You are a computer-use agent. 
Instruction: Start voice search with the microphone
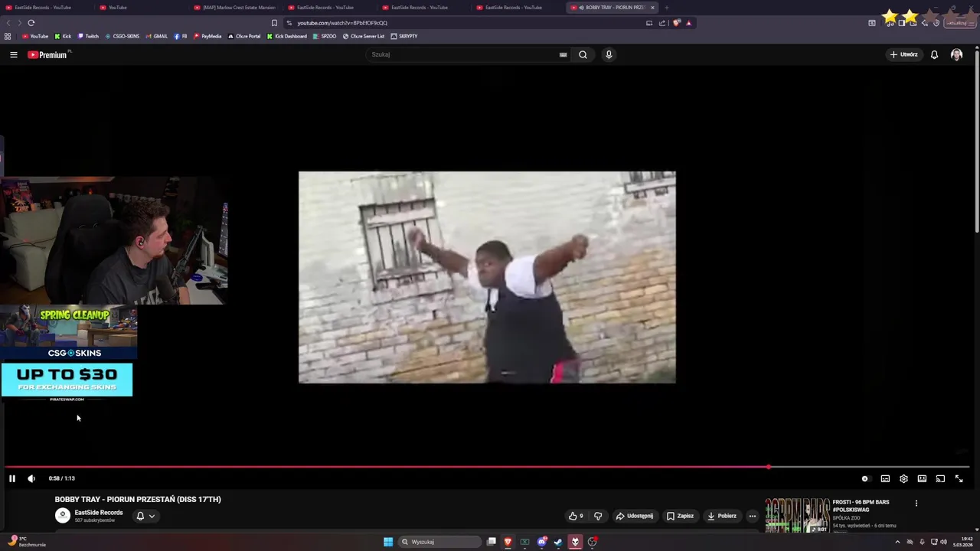609,54
